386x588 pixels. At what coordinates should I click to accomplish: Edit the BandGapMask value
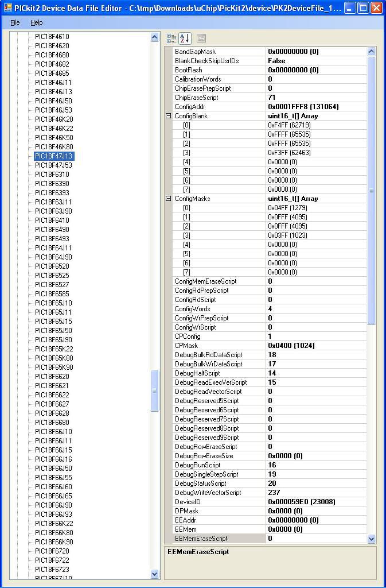click(317, 52)
